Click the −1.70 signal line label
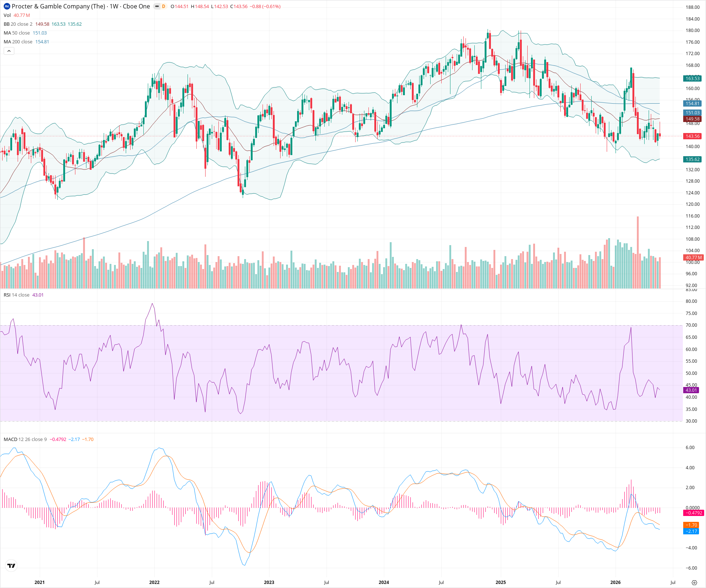Image resolution: width=706 pixels, height=588 pixels. click(x=691, y=525)
